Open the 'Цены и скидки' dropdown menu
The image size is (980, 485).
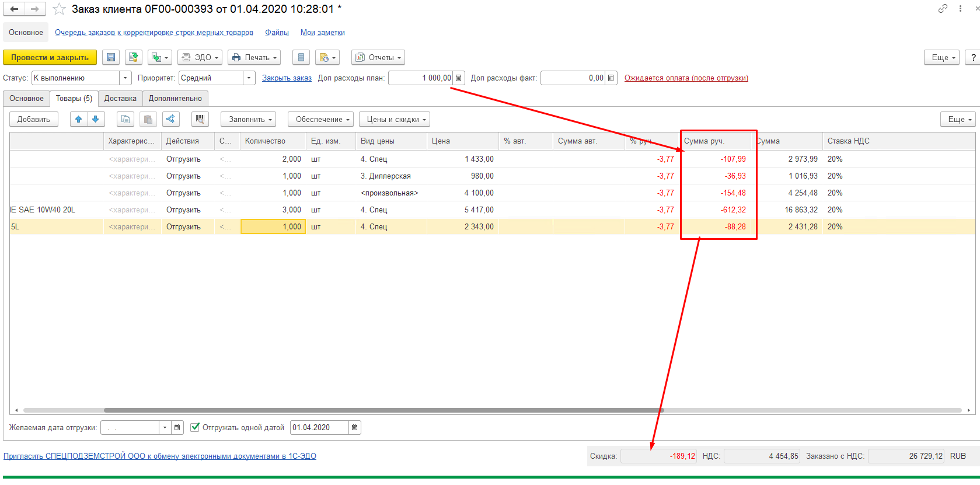(x=394, y=119)
